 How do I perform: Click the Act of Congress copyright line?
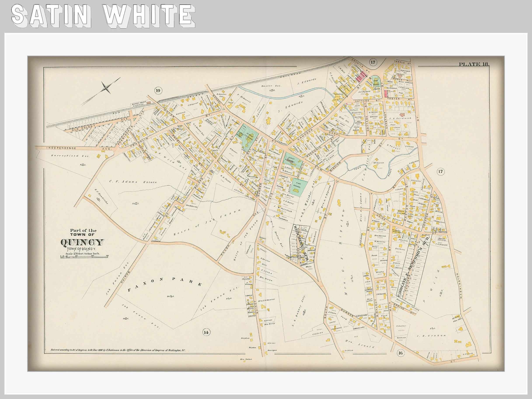click(x=118, y=351)
